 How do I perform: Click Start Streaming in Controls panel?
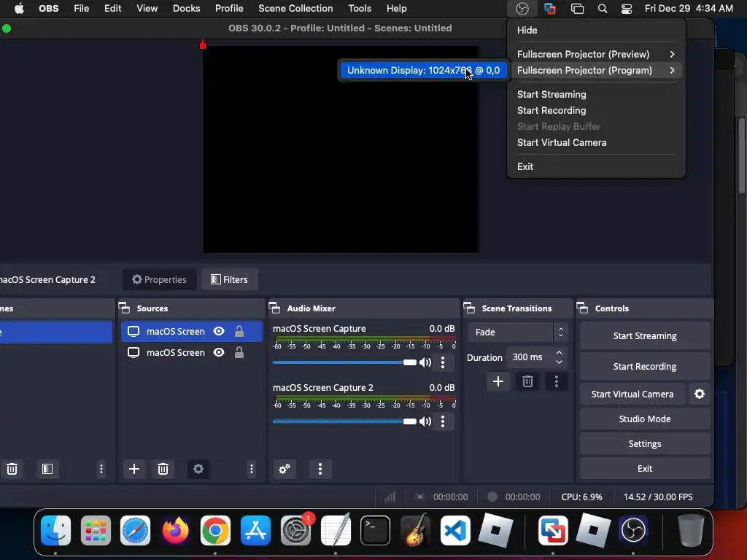pyautogui.click(x=645, y=335)
